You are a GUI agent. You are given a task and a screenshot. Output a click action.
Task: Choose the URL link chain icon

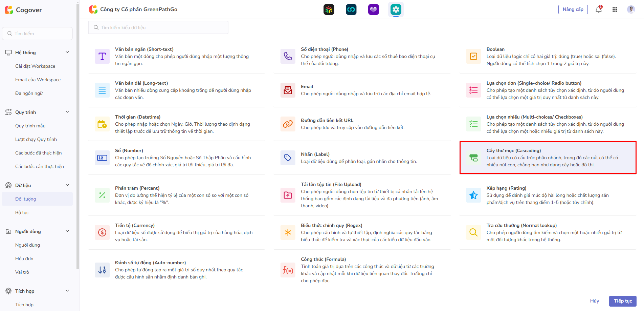point(288,124)
